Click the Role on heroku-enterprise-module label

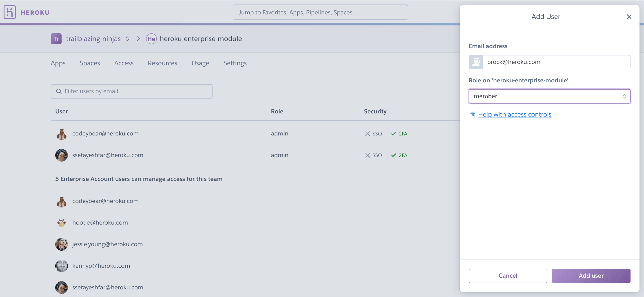tap(518, 80)
